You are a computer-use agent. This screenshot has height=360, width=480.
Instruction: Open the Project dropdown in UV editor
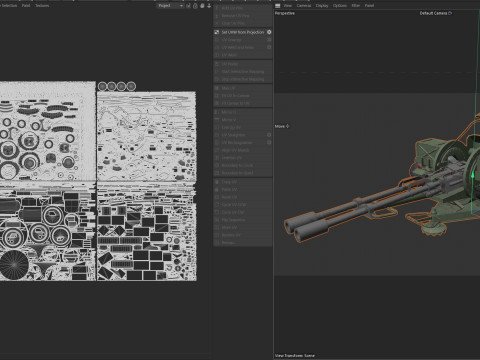pos(170,6)
